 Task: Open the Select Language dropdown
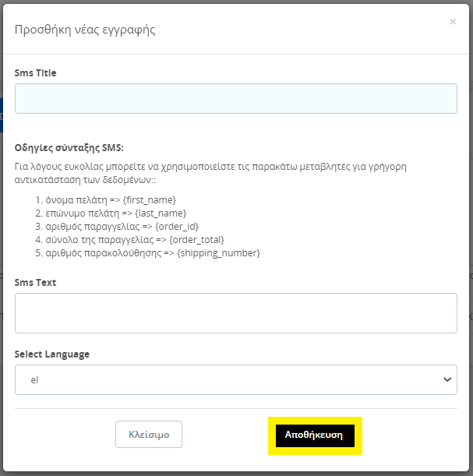click(235, 379)
